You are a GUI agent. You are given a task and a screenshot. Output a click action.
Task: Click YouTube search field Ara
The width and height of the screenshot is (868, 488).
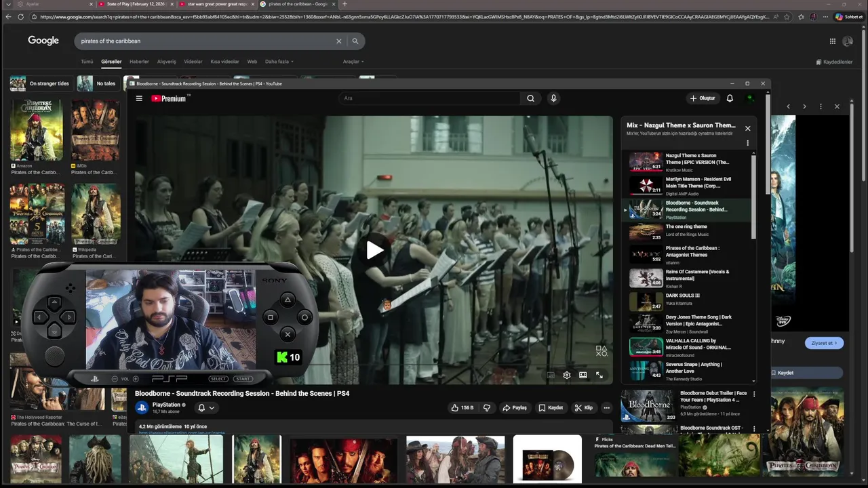coord(429,98)
